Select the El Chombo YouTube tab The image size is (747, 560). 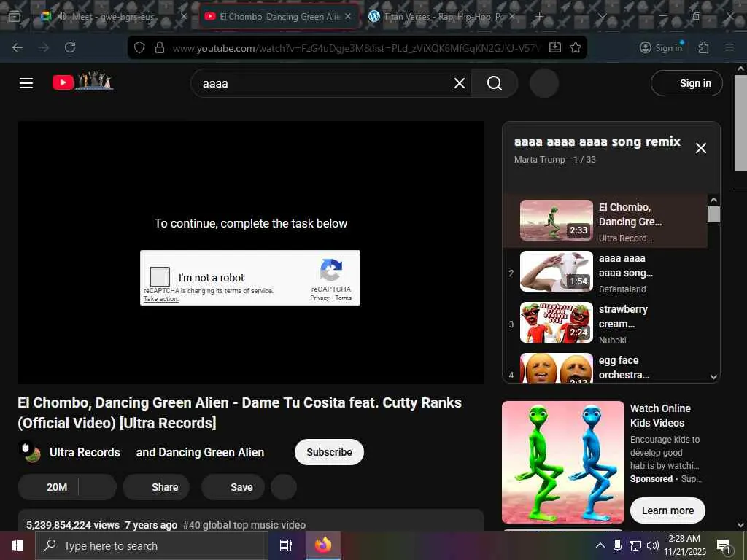[279, 16]
